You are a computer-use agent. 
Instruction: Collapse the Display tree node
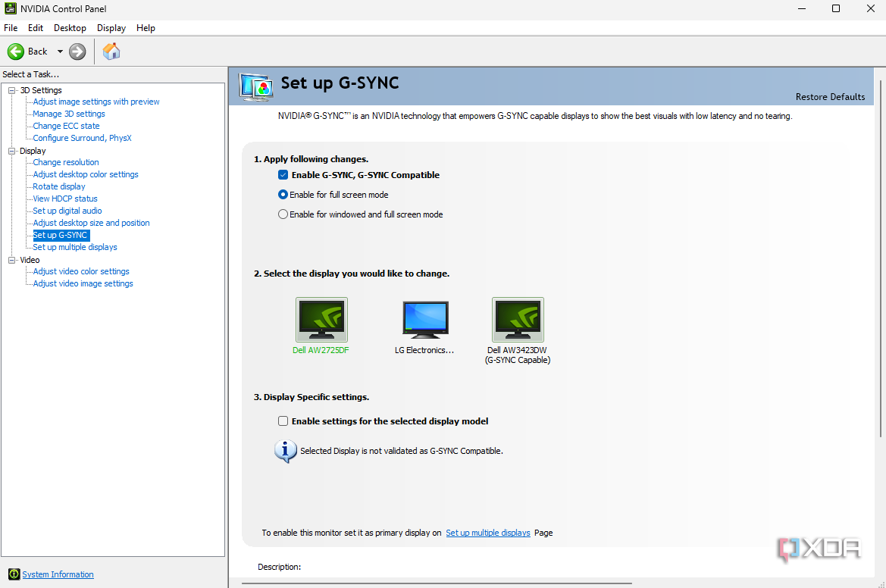[11, 151]
